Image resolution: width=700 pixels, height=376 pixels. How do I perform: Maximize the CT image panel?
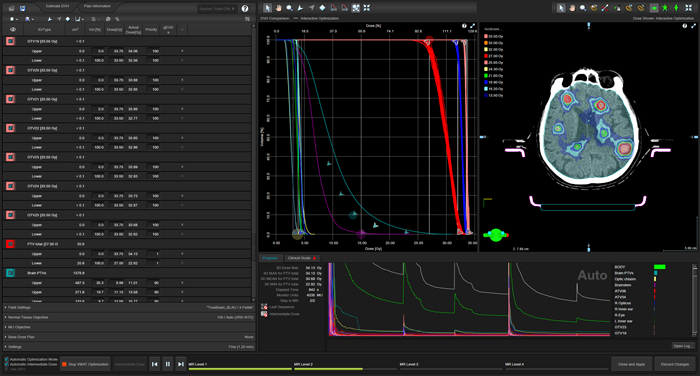(693, 26)
